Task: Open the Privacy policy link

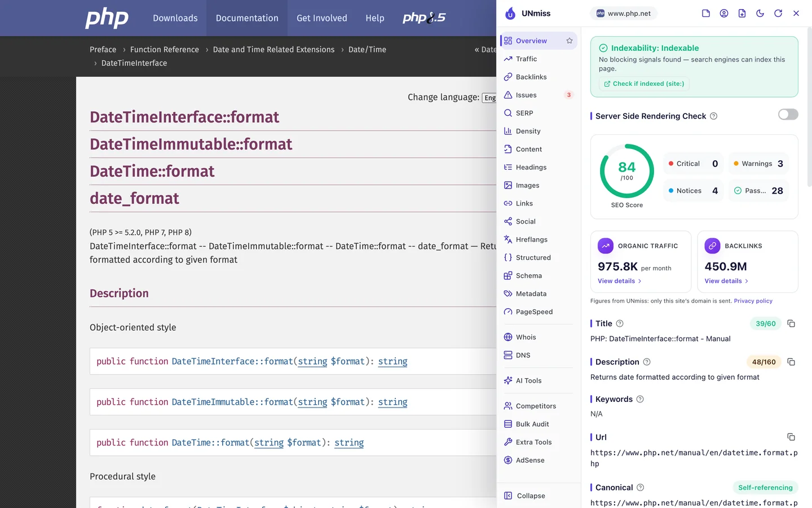Action: click(x=753, y=301)
